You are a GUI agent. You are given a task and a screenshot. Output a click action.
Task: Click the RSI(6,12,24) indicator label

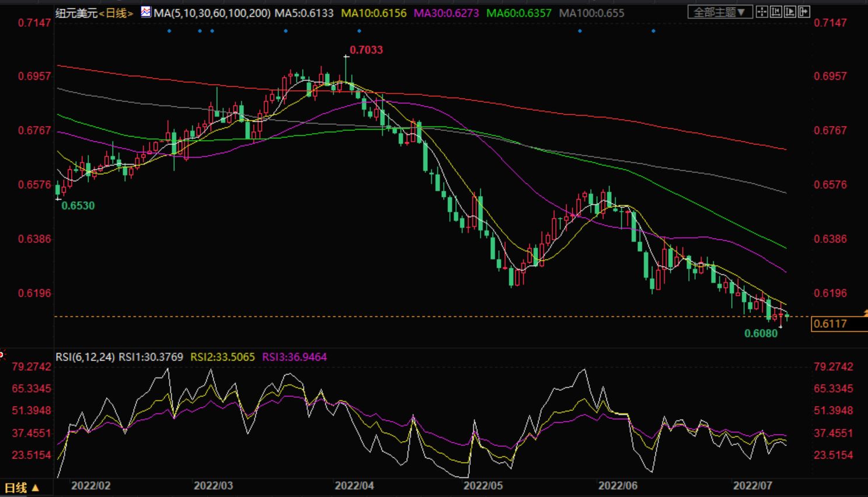(x=85, y=357)
